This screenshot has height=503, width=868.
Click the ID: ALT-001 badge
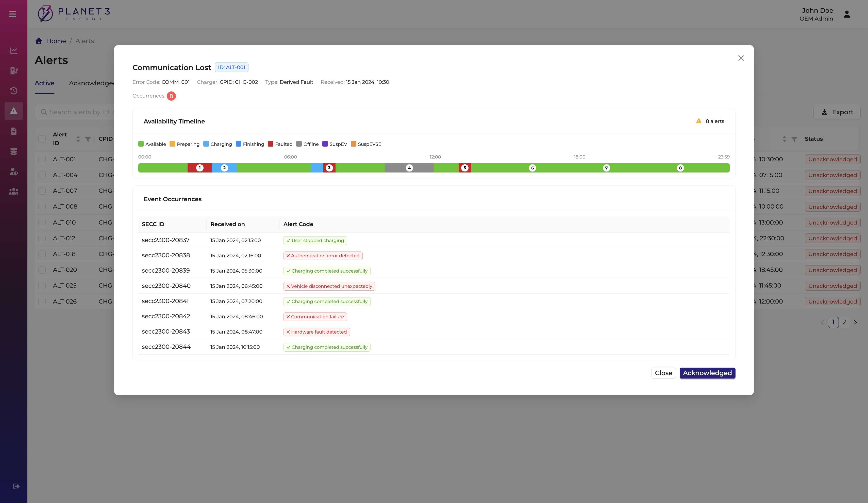point(231,67)
